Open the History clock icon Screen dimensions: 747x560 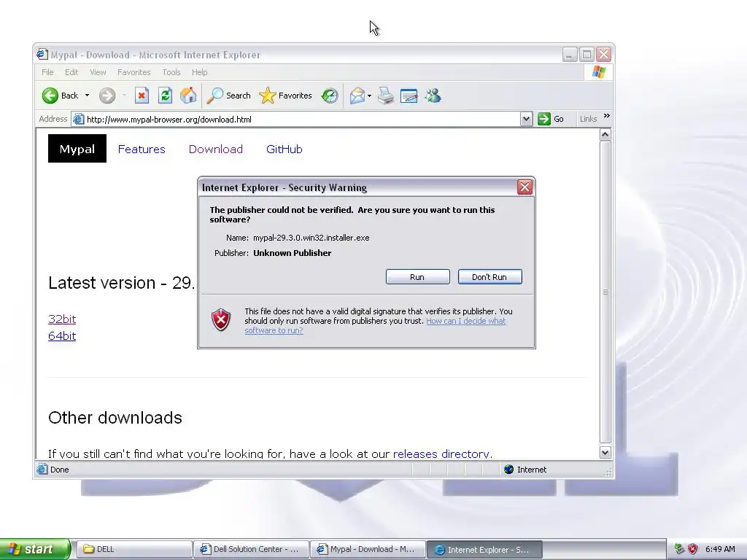(x=329, y=96)
